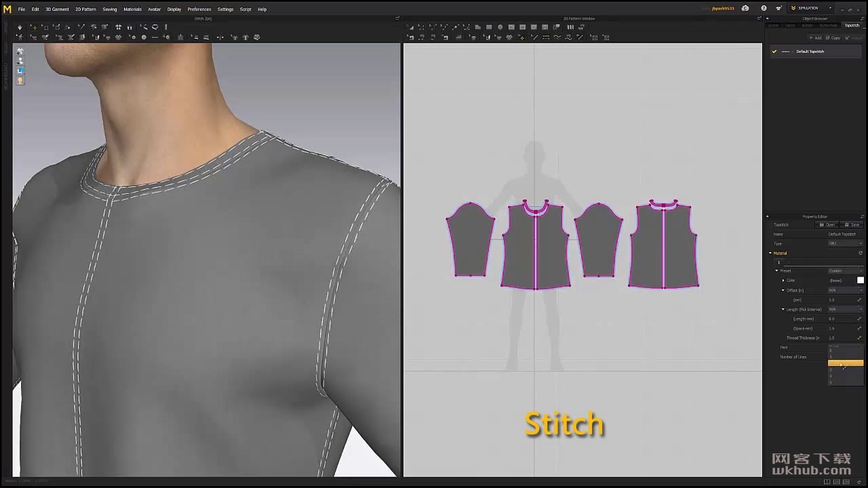The width and height of the screenshot is (868, 488).
Task: Click the help question mark icon
Action: [x=764, y=8]
